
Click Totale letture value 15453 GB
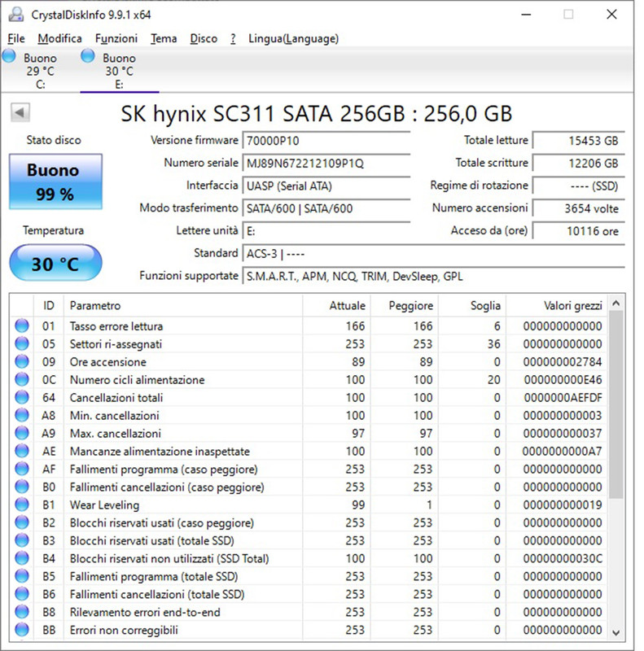(578, 141)
